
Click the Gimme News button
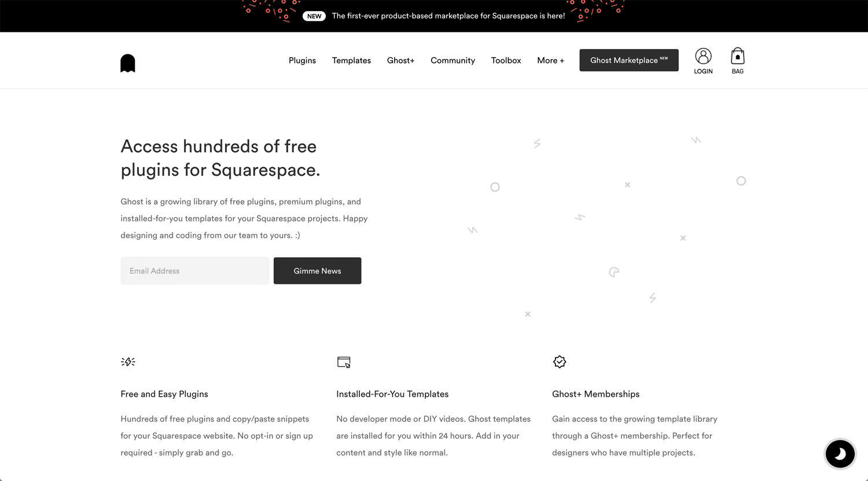coord(317,271)
